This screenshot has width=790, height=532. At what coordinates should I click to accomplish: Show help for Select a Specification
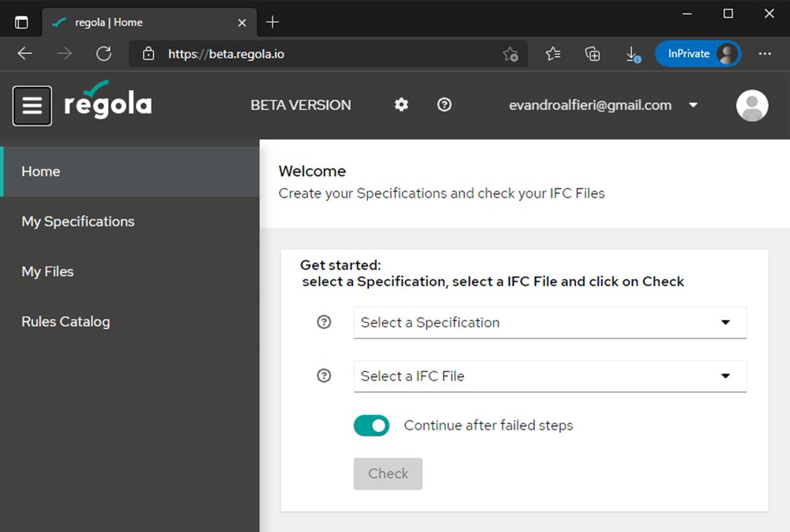coord(324,323)
